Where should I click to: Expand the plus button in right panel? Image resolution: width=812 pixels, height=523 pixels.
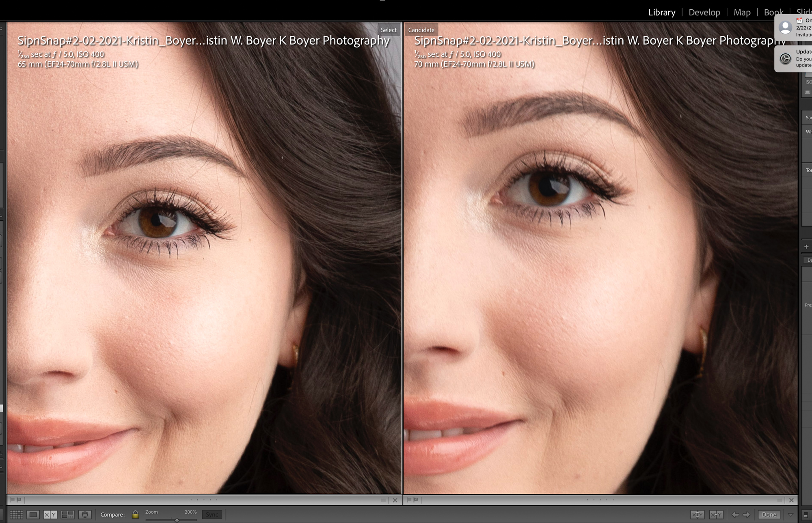[x=806, y=246]
